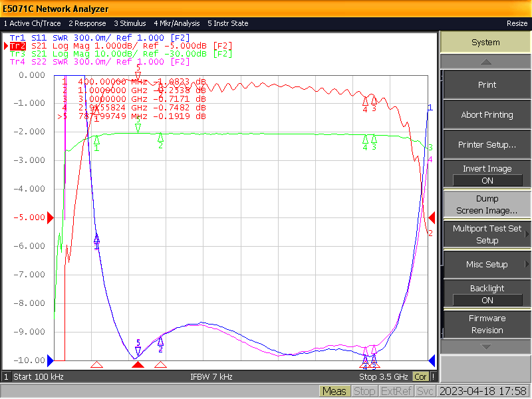Select filled red active marker 5 on axis
Viewport: 532px width, 399px height.
click(138, 364)
